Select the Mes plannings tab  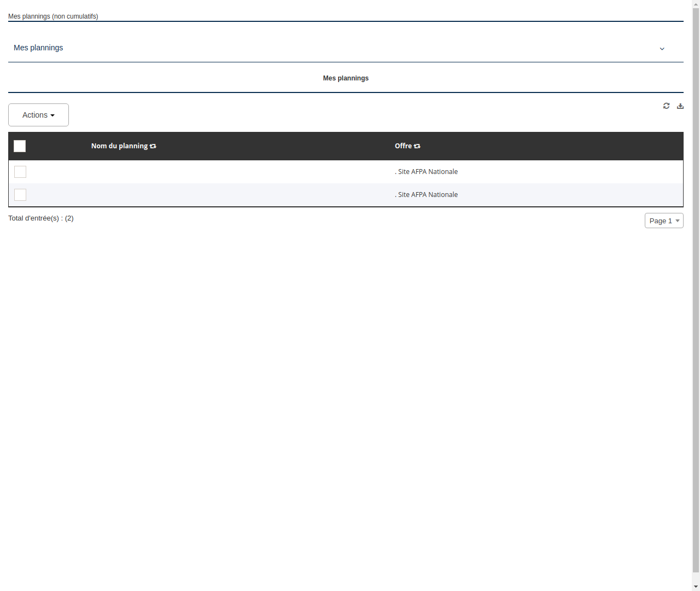pos(346,78)
